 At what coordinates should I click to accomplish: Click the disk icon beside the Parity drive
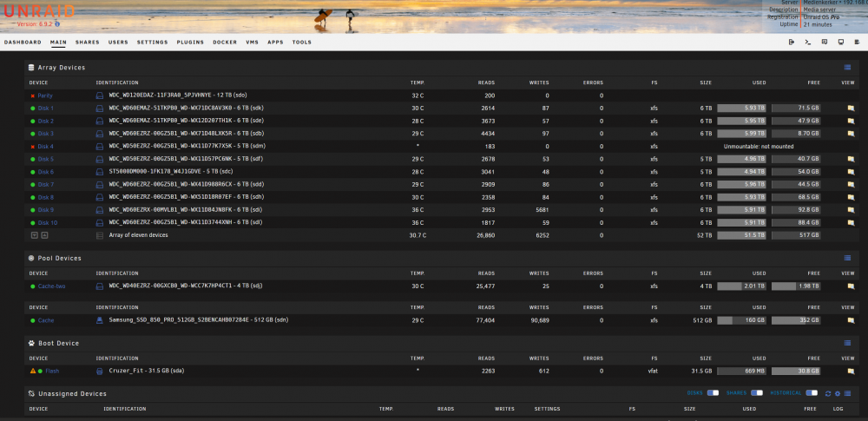coord(100,95)
